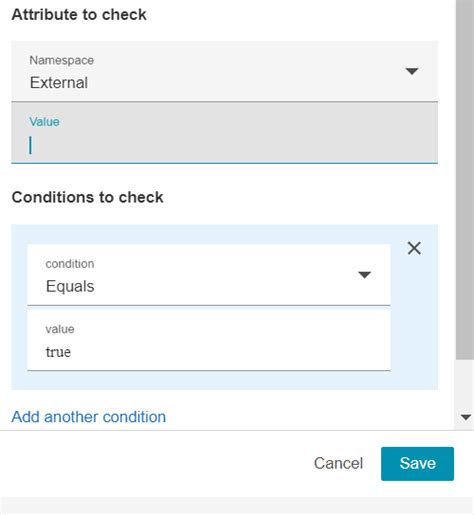Click the Conditions to check heading

click(88, 197)
